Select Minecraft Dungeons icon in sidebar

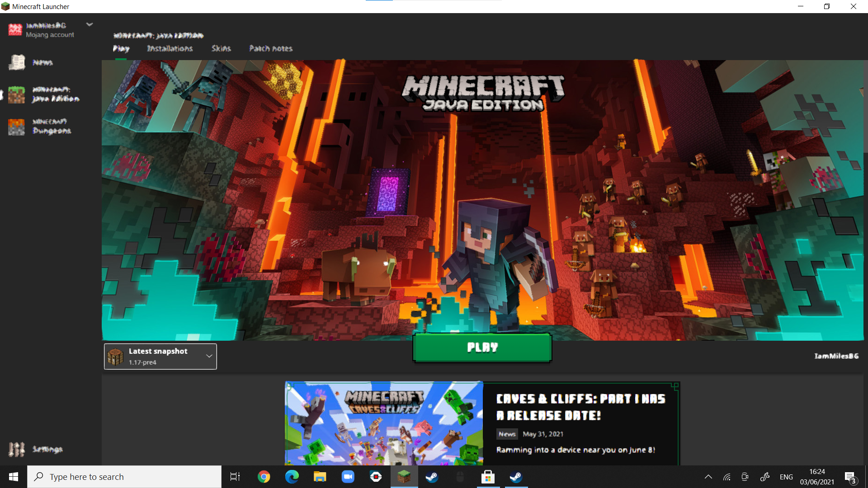pos(17,127)
